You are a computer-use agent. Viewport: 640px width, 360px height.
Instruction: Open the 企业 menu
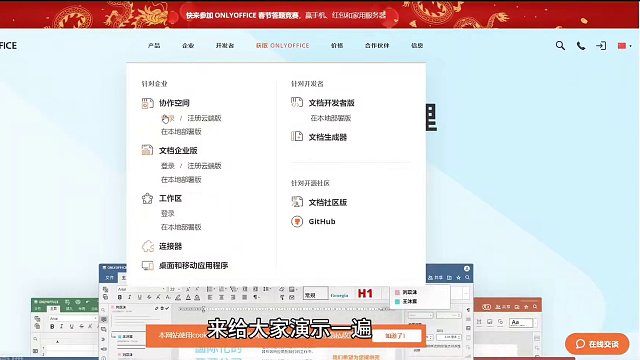[x=188, y=46]
